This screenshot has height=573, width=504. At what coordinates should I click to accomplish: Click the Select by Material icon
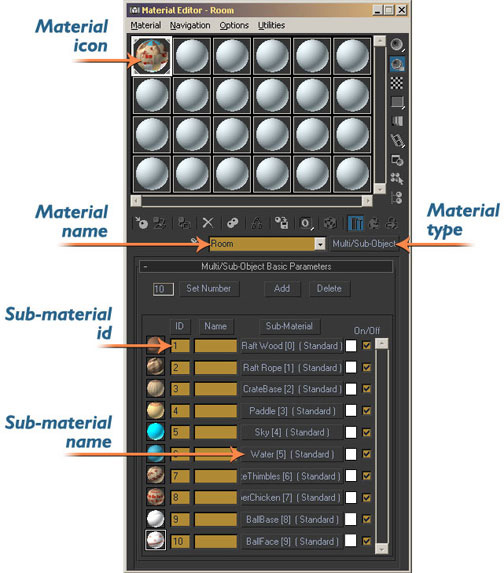(397, 179)
